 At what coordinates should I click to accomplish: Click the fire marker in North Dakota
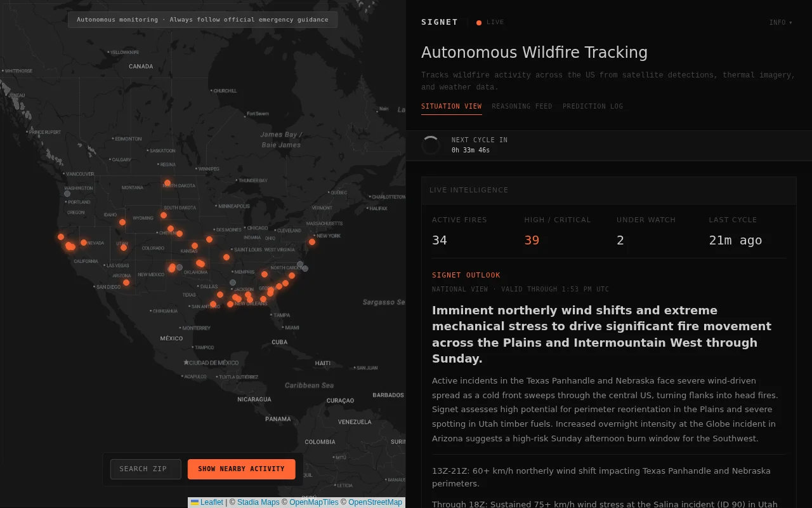167,183
